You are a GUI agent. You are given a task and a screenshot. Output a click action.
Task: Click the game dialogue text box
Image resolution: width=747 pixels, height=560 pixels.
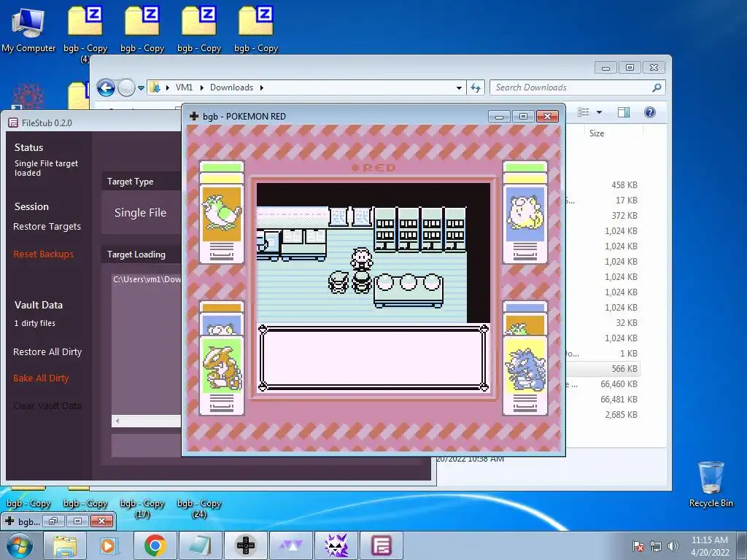pos(373,358)
